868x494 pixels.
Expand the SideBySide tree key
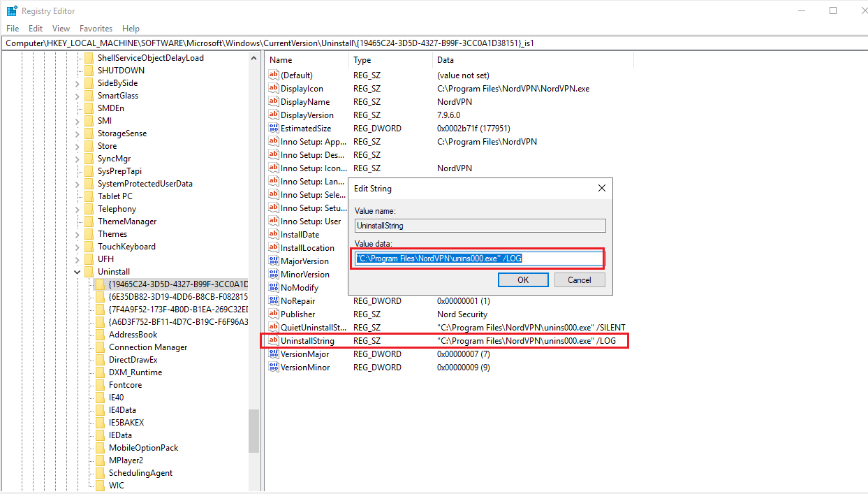coord(77,83)
